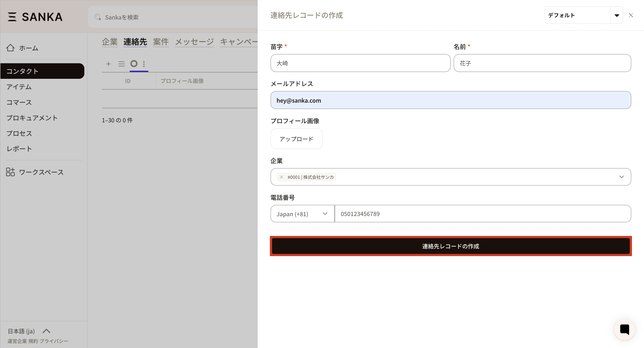
Task: Close the contact record creation panel
Action: pyautogui.click(x=631, y=15)
